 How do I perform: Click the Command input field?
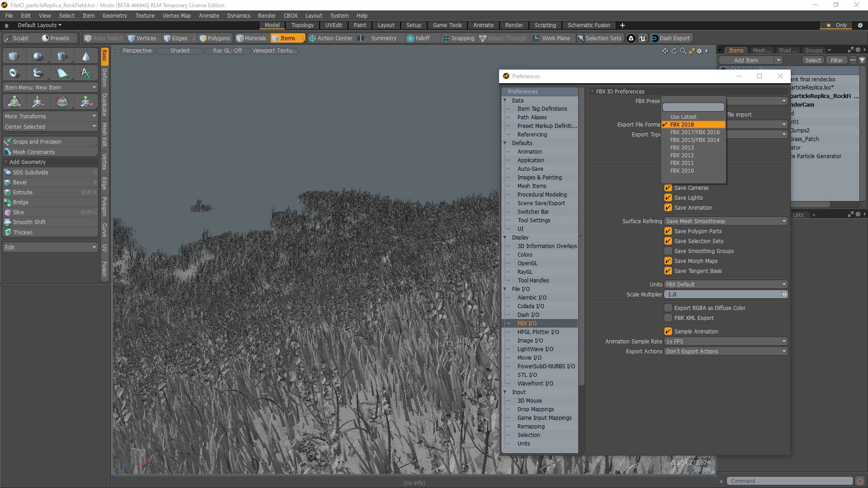click(x=789, y=481)
